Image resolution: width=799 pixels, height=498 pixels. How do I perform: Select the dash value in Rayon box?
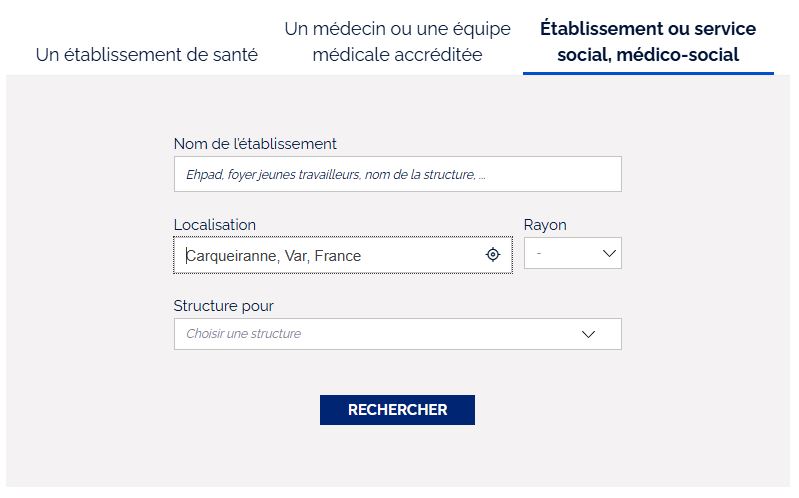(539, 253)
